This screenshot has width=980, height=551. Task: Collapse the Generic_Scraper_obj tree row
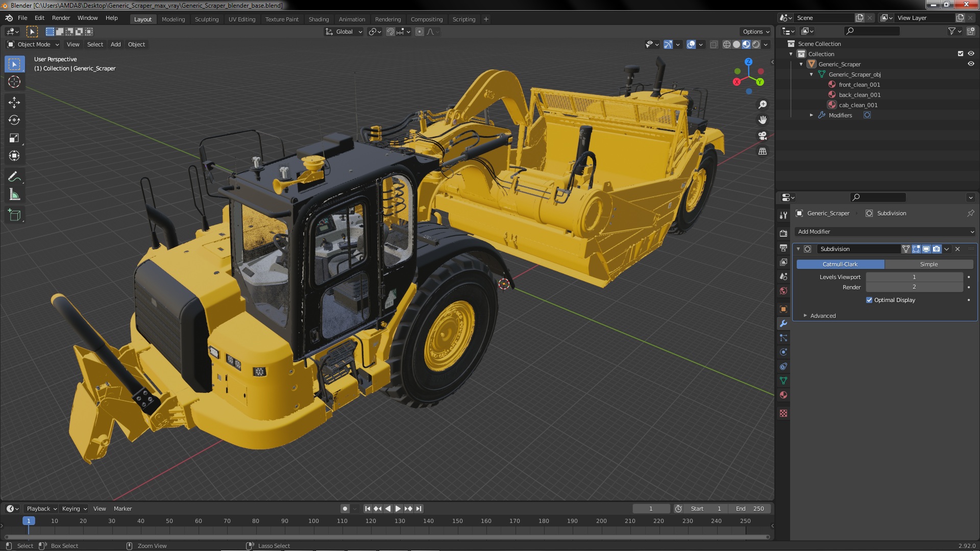(811, 74)
